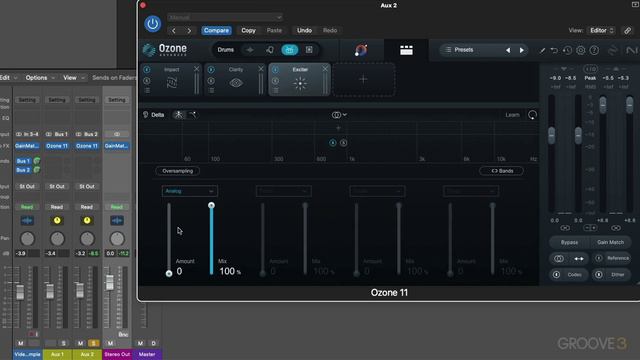
Task: Click the plugin link chain icon
Action: click(628, 31)
